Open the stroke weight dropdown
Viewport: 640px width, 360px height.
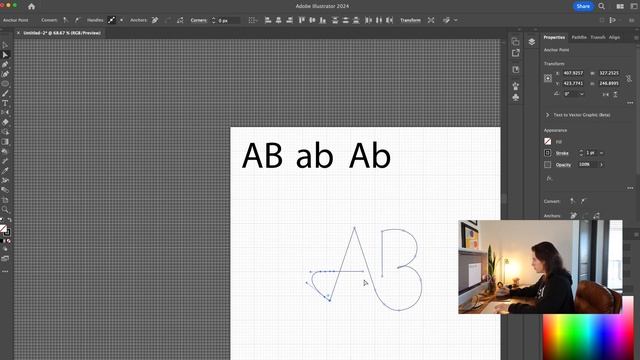pos(601,153)
